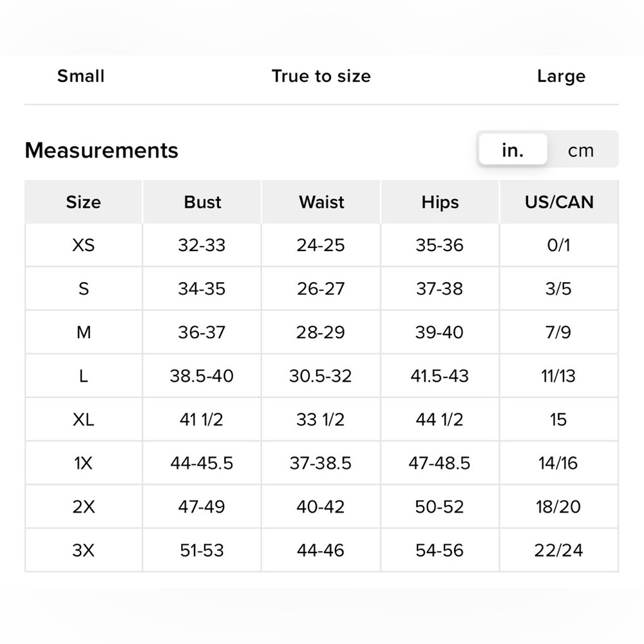
Task: Select the M size row label
Action: click(x=83, y=332)
